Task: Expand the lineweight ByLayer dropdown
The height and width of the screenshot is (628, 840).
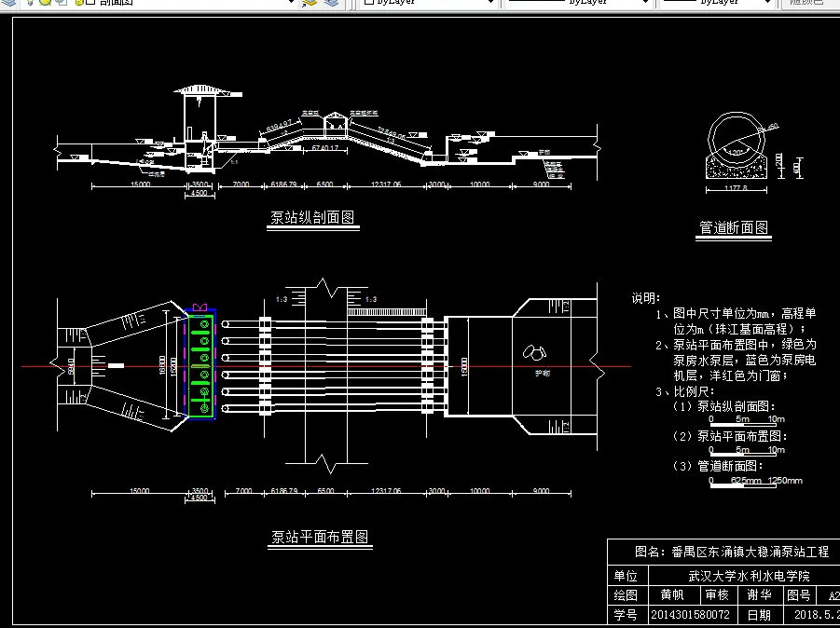Action: 767,3
